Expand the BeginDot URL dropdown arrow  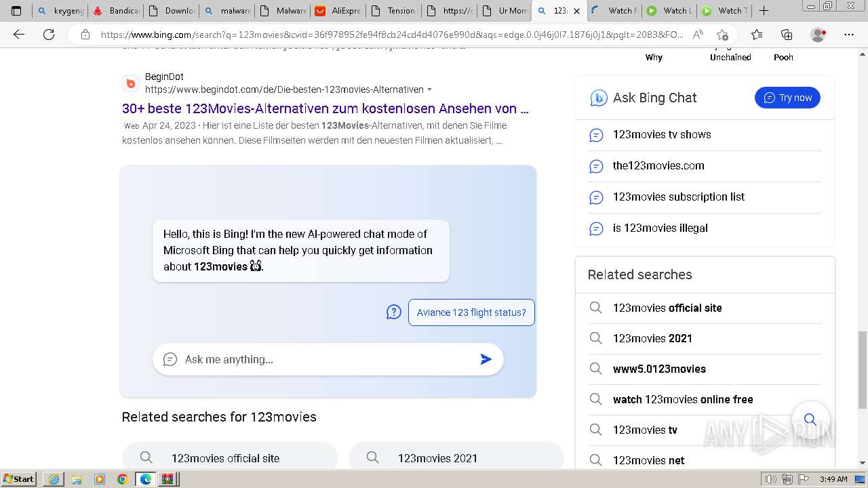coord(429,90)
